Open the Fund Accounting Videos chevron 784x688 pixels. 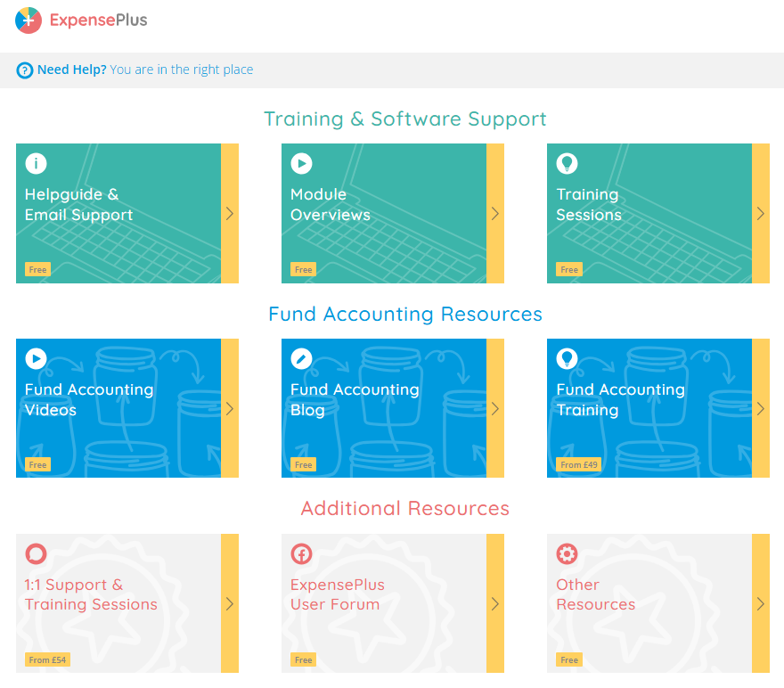(230, 408)
